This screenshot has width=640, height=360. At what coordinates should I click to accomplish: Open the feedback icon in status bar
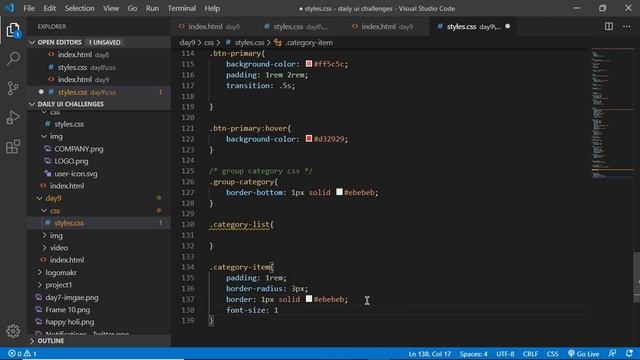coord(612,354)
